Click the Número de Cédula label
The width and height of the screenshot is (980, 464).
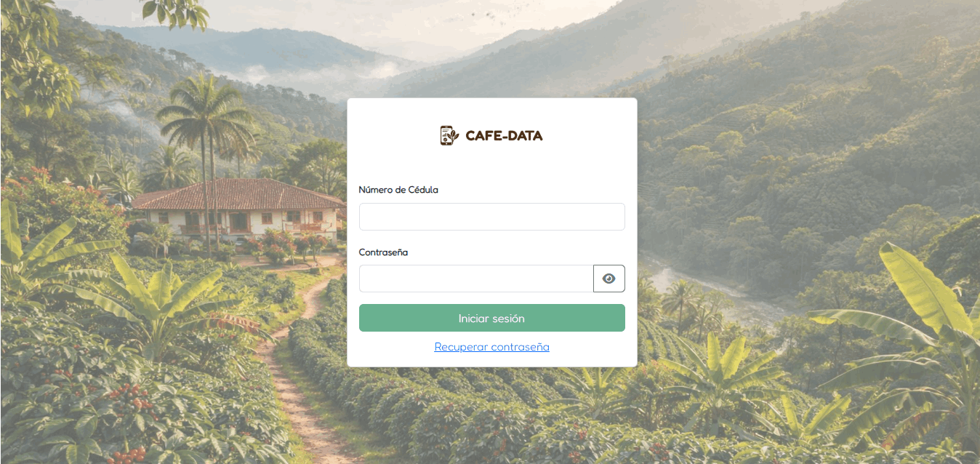click(x=398, y=190)
